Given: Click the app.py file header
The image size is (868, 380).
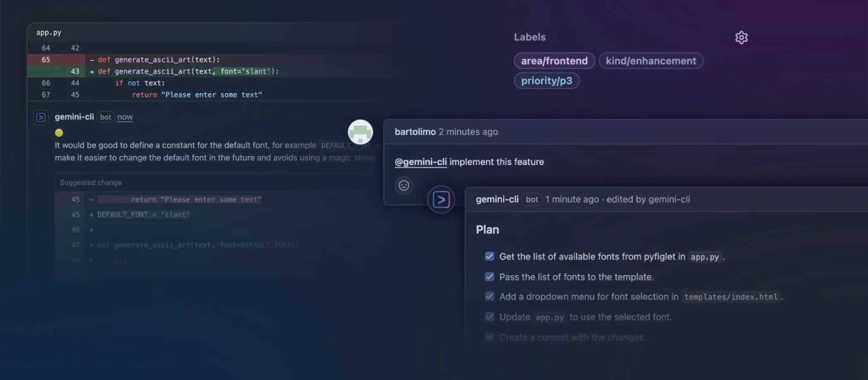Looking at the screenshot, I should coord(49,32).
